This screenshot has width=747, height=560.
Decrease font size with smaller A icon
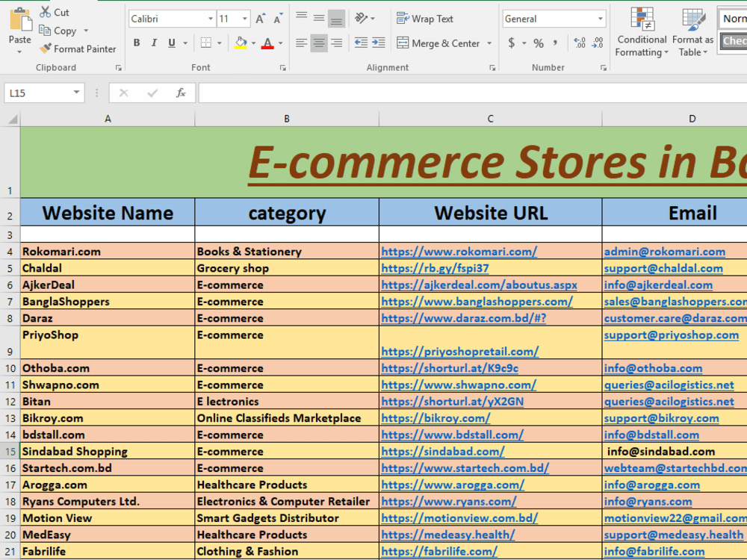tap(278, 19)
